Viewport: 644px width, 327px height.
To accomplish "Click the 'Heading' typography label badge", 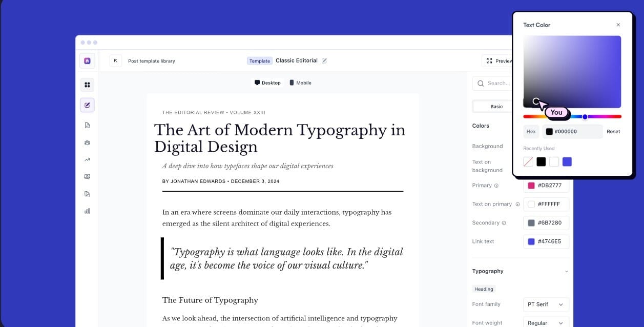I will coord(484,289).
